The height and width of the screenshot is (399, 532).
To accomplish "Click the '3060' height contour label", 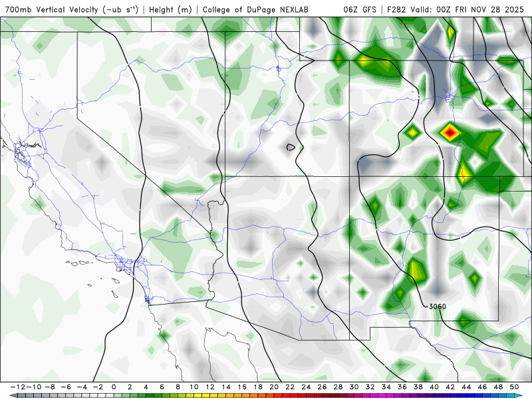I will pyautogui.click(x=438, y=307).
